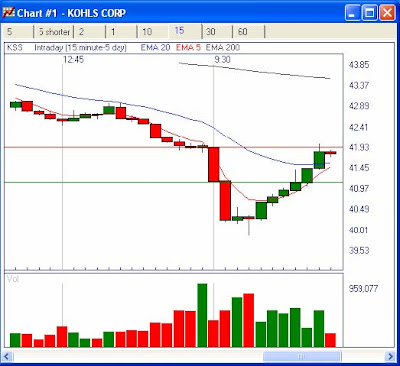Click the tallest green volume bar
Viewport: 400px width, 366px height.
pyautogui.click(x=202, y=315)
